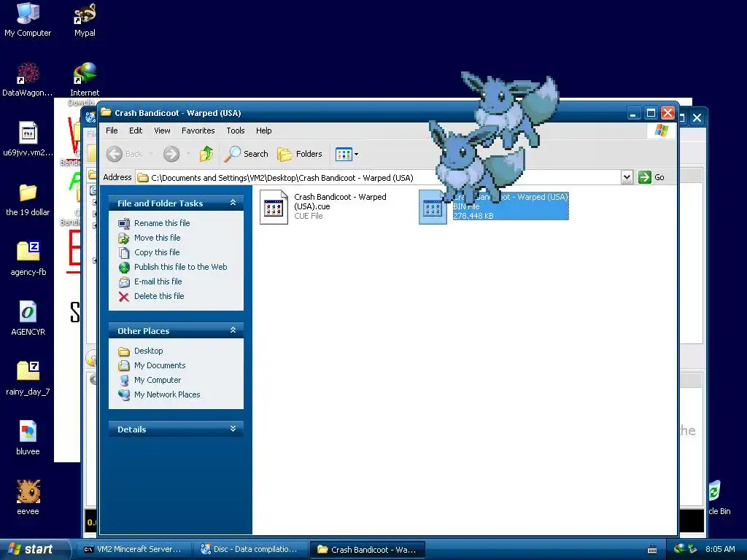This screenshot has width=747, height=560.
Task: Select the Crash Bandicoot BIN file icon
Action: [433, 207]
